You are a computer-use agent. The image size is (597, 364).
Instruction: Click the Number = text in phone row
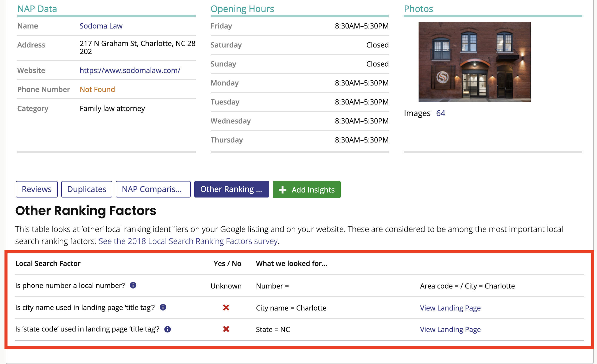[272, 286]
